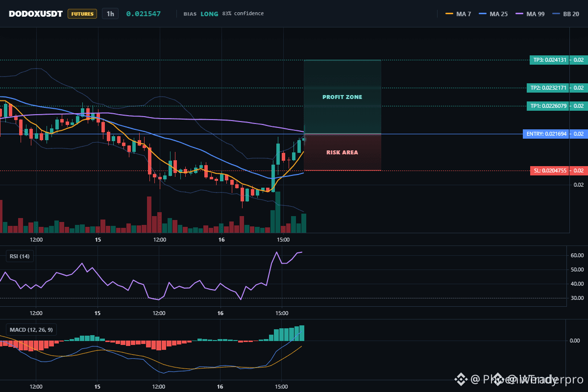Click the current price 0.021547
This screenshot has height=392, width=588.
pos(144,14)
